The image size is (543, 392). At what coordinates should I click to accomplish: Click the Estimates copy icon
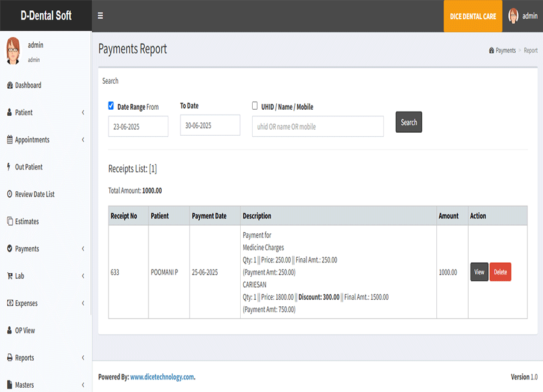[x=10, y=221]
